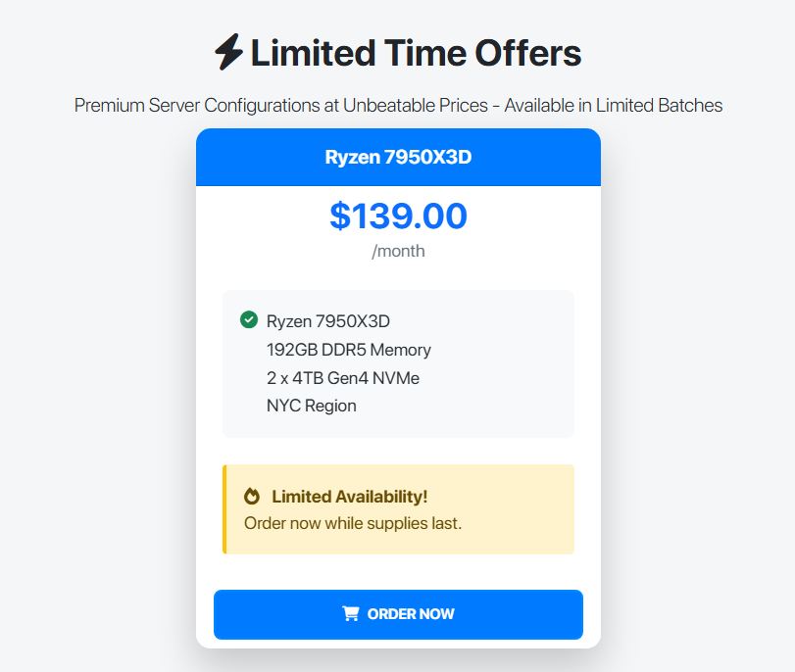Click the lightning bolt icon in the heading
The width and height of the screenshot is (795, 672).
(x=228, y=52)
